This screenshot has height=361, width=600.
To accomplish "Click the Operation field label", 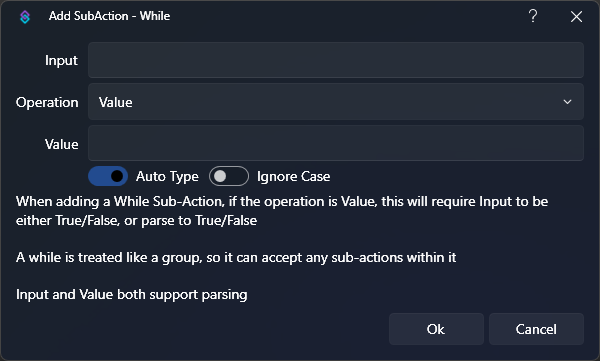I will [47, 102].
